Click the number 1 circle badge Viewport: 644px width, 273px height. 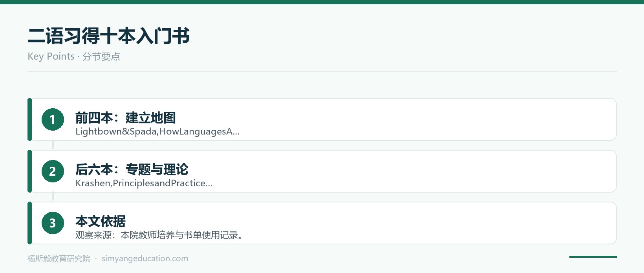pyautogui.click(x=53, y=119)
